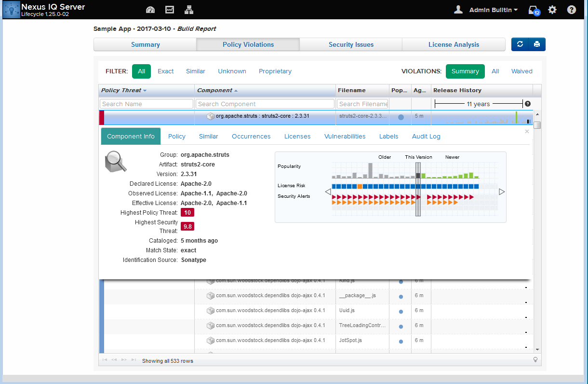Image resolution: width=588 pixels, height=384 pixels.
Task: Open the reports chart icon
Action: pos(170,10)
